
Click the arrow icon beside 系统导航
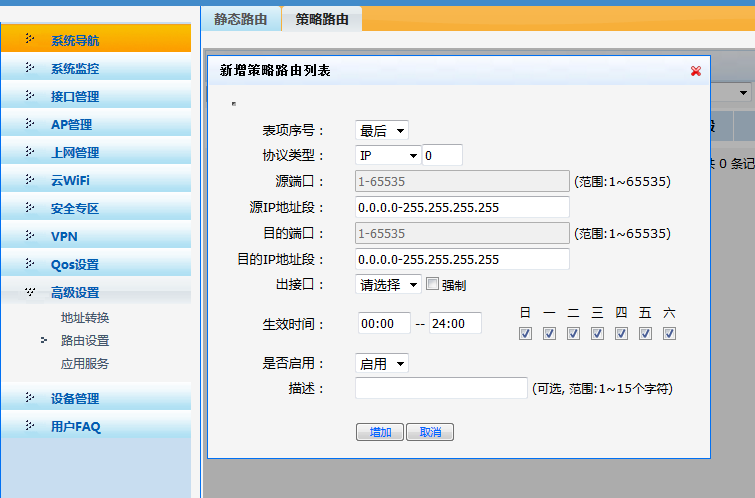[29, 38]
